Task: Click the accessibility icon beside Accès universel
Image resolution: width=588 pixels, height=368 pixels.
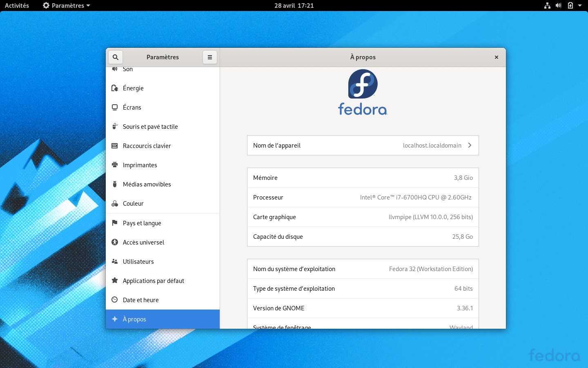Action: pos(115,242)
